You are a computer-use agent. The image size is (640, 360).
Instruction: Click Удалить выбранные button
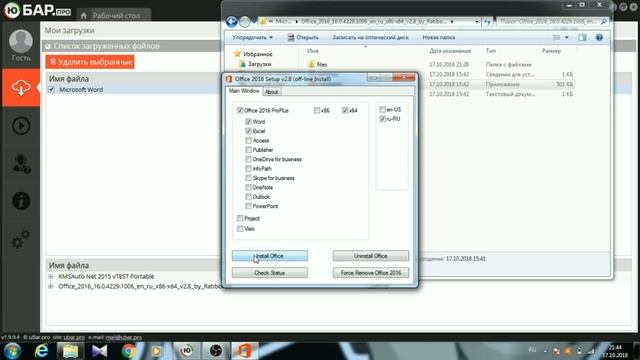[90, 62]
